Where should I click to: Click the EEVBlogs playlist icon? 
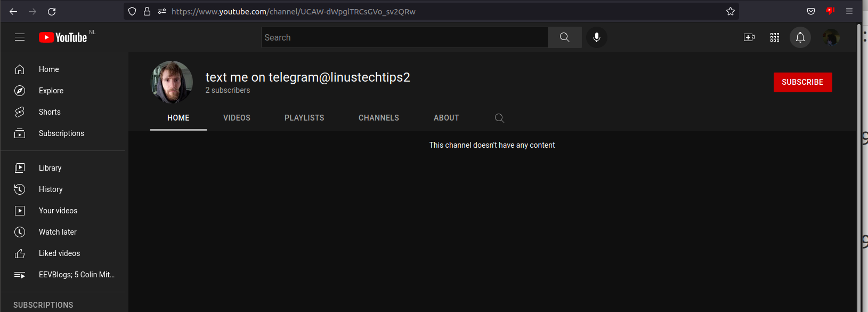(20, 275)
